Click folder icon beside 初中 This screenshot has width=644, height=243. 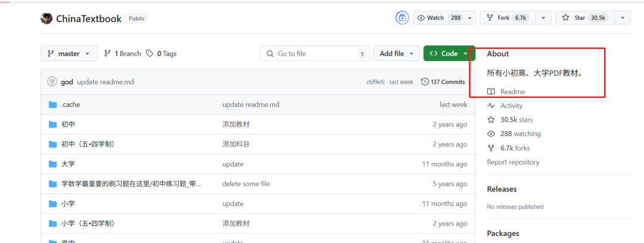click(52, 124)
